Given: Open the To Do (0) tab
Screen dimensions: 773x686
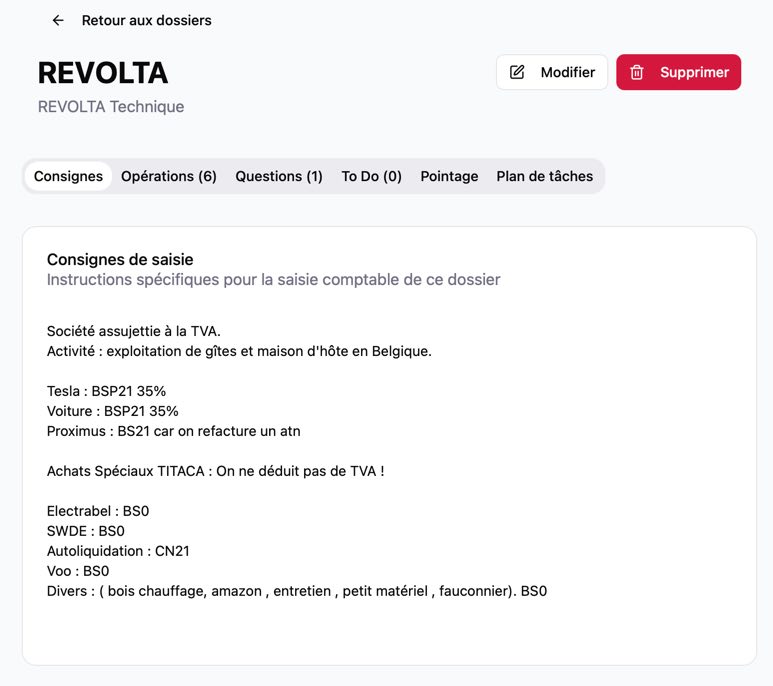Looking at the screenshot, I should point(371,176).
